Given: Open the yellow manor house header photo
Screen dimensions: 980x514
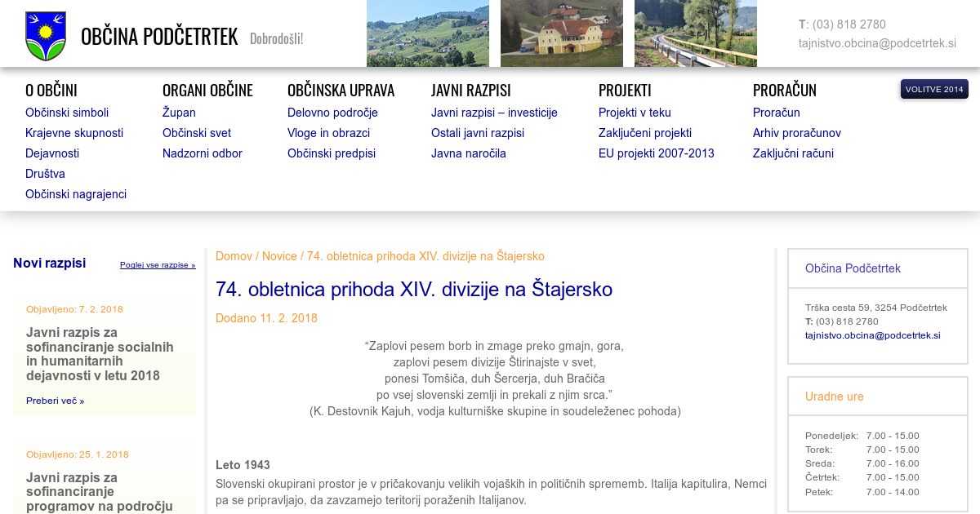Looking at the screenshot, I should [x=562, y=33].
